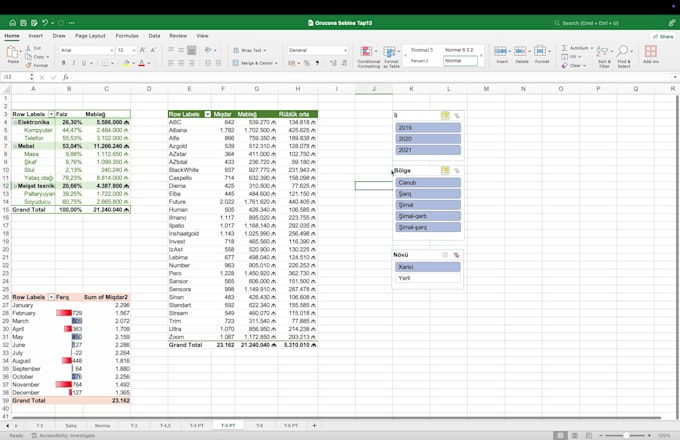The width and height of the screenshot is (680, 440).
Task: Open Row Labels filter in the Faiz pivot table
Action: pyautogui.click(x=51, y=114)
